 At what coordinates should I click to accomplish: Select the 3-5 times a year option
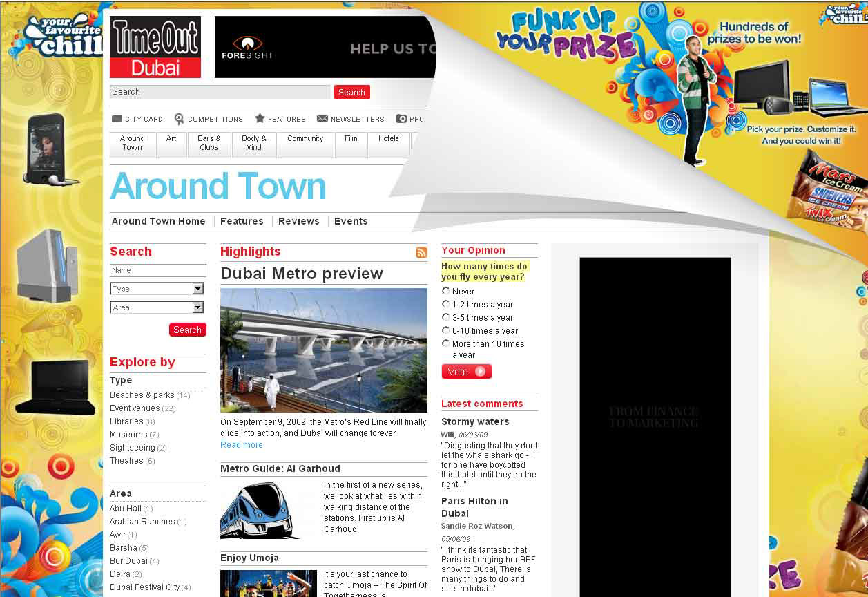(446, 317)
